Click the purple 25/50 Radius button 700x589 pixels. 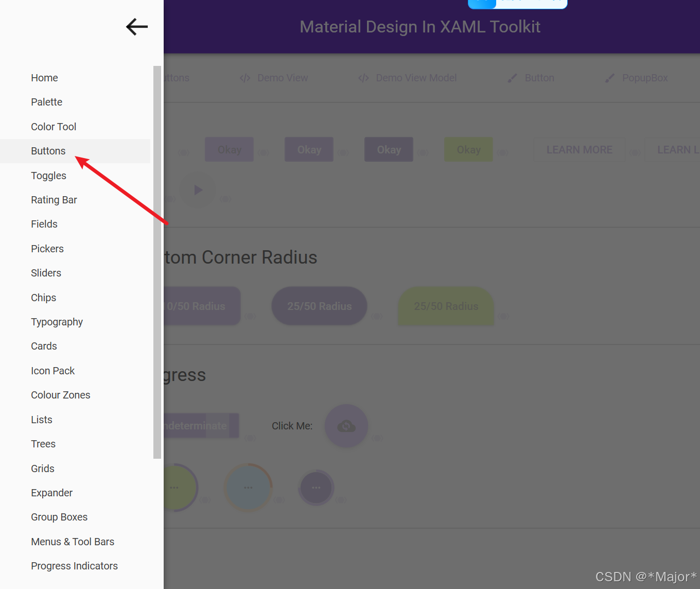tap(319, 306)
